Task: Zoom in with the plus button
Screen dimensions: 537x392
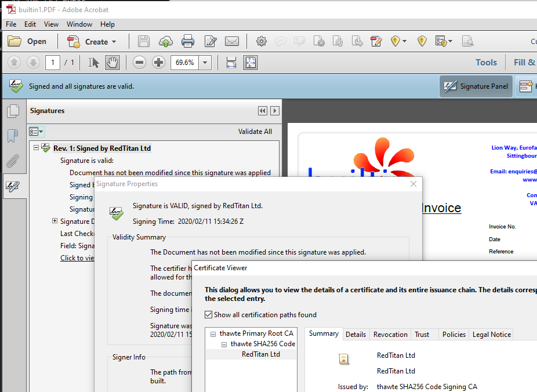Action: coord(158,62)
